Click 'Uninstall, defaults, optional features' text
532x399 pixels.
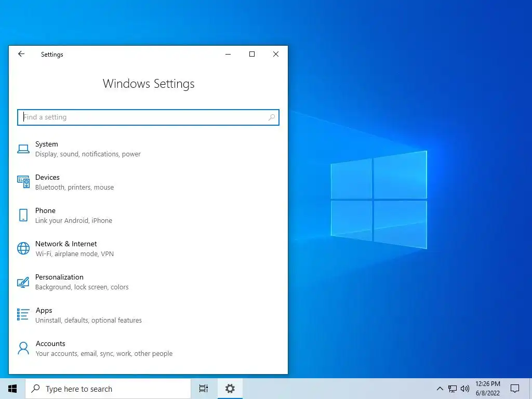click(x=88, y=320)
